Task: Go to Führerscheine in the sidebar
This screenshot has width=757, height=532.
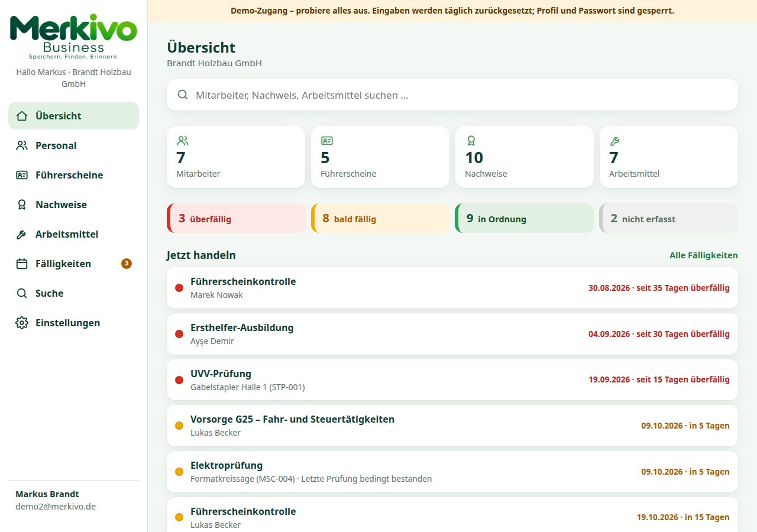Action: pos(73,175)
